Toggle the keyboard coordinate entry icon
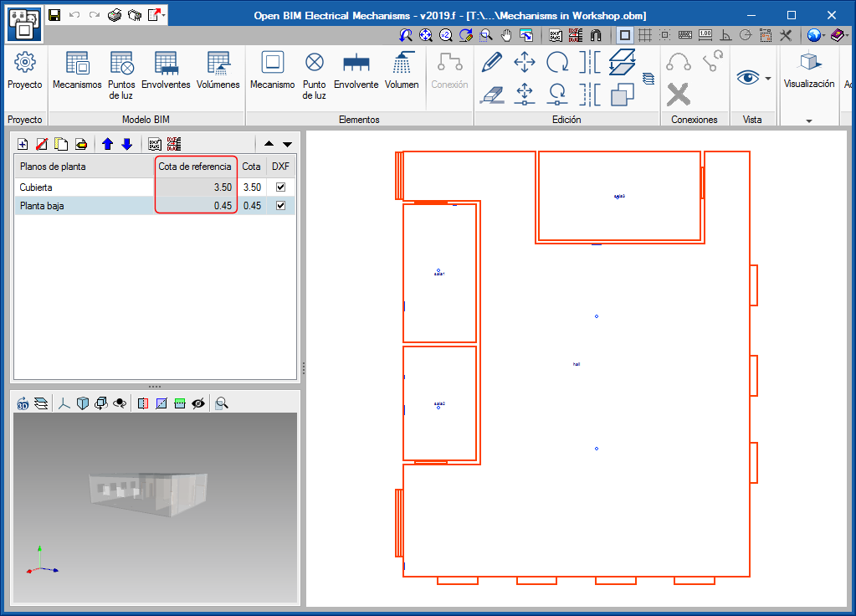Screen dimensions: 856x616 tap(685, 35)
